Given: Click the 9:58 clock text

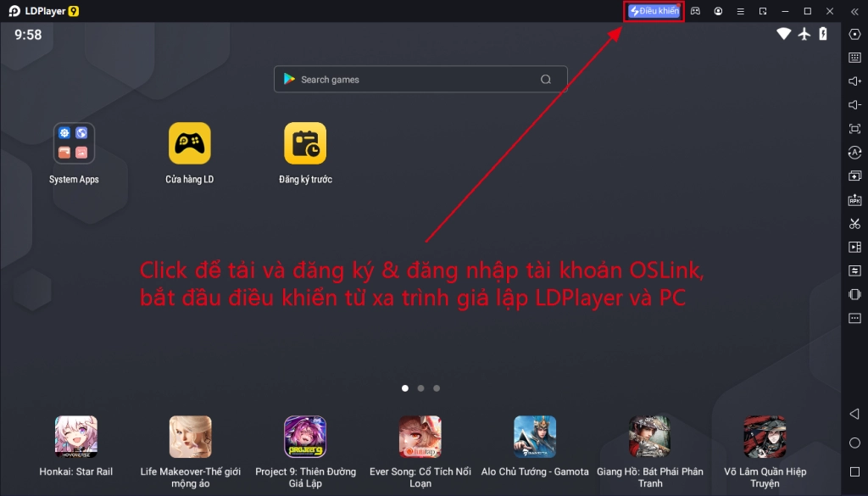Looking at the screenshot, I should (28, 34).
